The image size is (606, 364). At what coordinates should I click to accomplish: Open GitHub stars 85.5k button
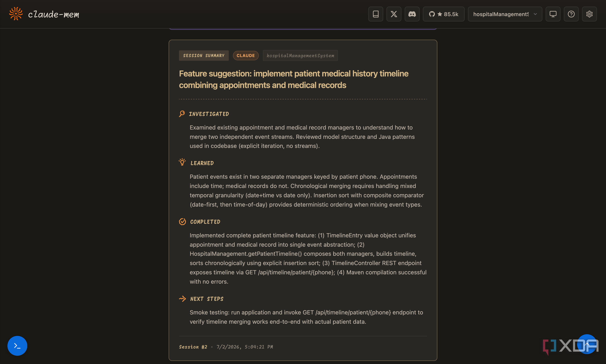[x=444, y=14]
